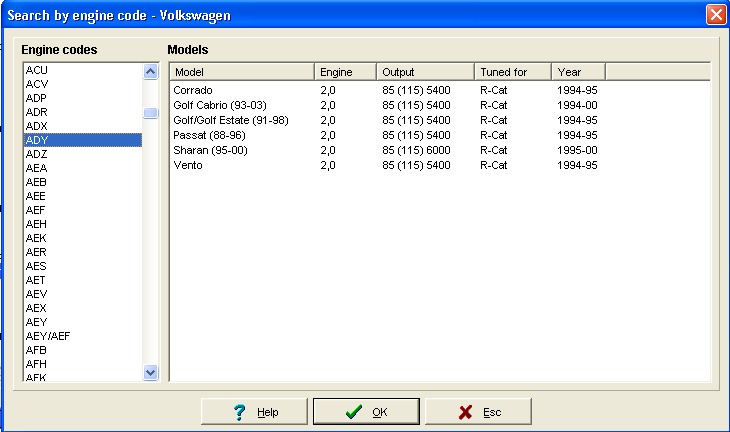Select engine code ADP

click(x=83, y=98)
